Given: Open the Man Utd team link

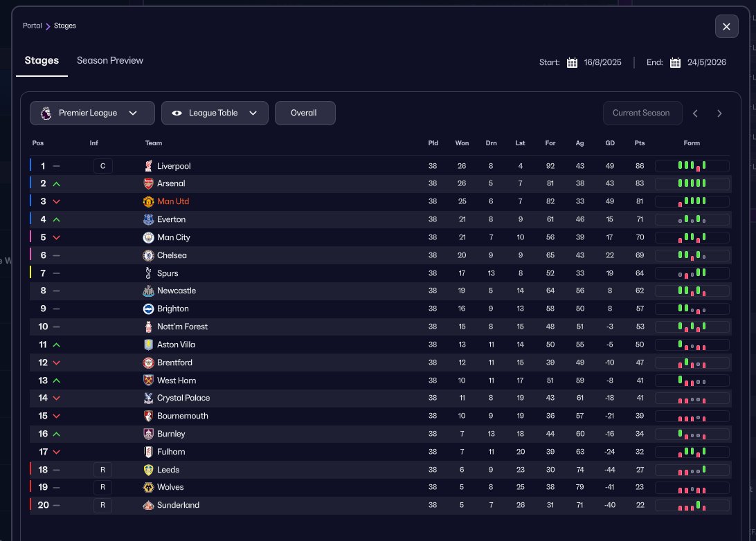Looking at the screenshot, I should [173, 201].
